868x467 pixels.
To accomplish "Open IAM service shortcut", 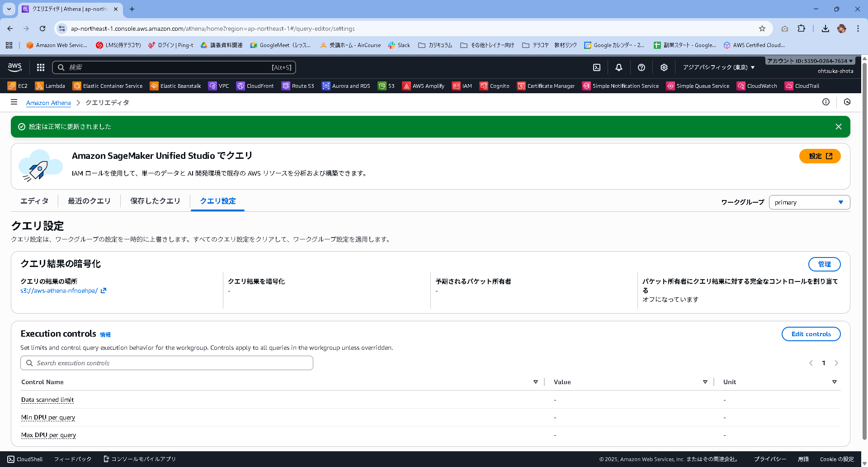I will click(x=462, y=86).
